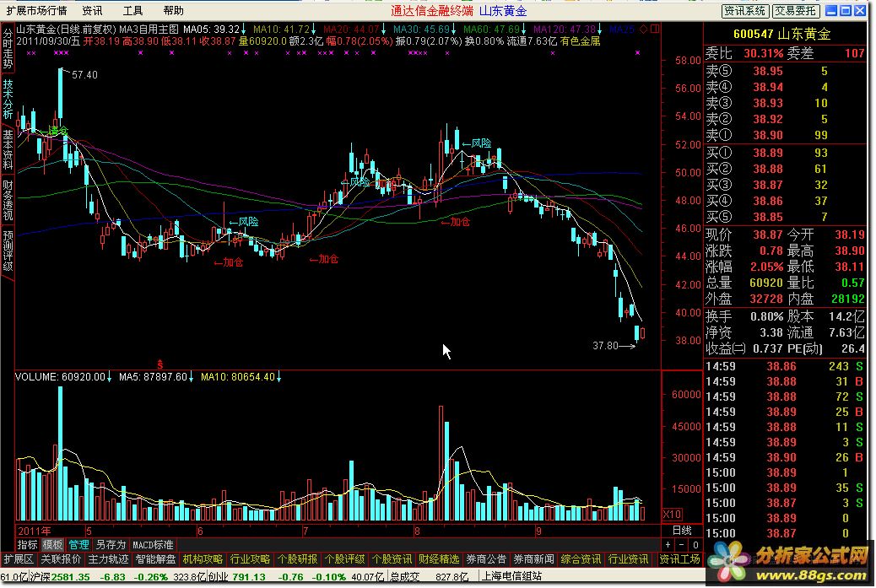876x588 pixels.
Task: Open the 智能解盘 bottom tab
Action: tap(155, 559)
